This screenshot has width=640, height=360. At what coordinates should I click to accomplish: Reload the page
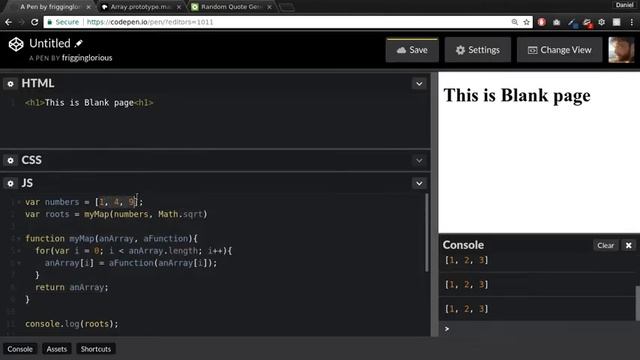coord(35,22)
